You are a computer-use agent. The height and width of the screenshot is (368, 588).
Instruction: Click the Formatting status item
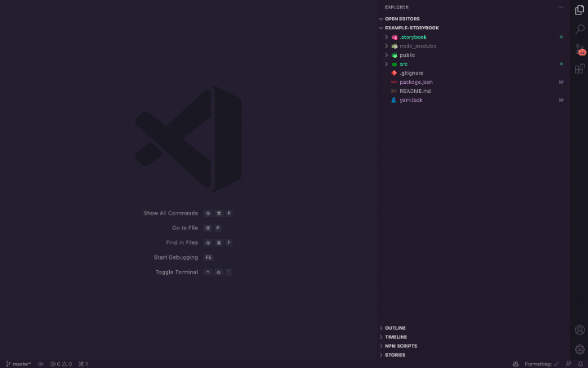click(541, 364)
